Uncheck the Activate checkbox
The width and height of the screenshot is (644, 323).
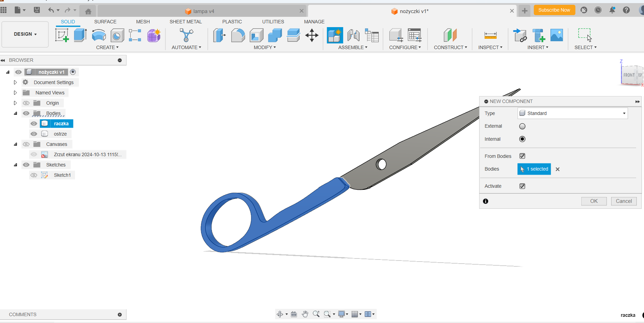pos(522,186)
